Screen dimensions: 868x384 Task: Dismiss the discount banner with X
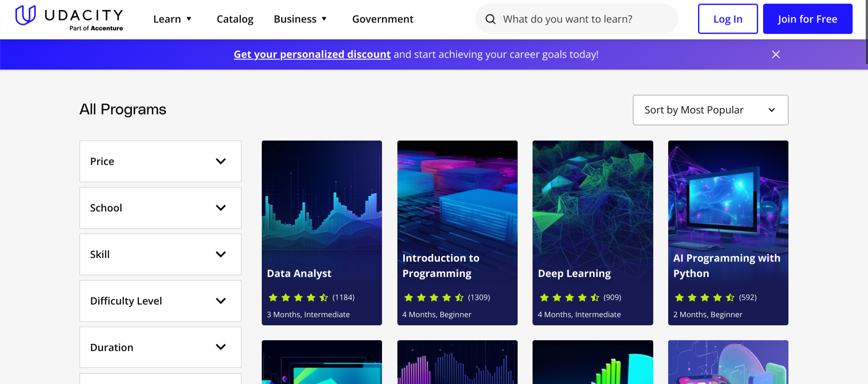click(776, 55)
